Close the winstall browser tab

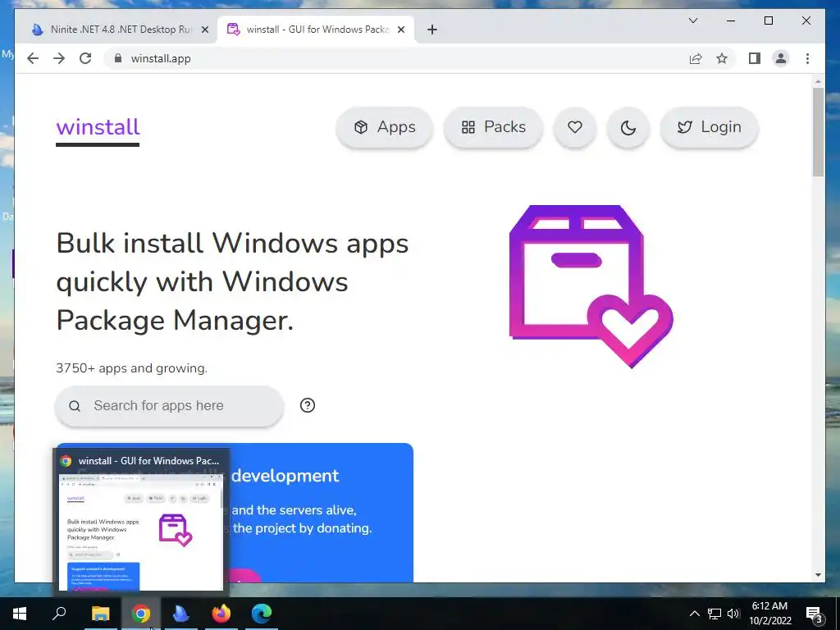(400, 30)
